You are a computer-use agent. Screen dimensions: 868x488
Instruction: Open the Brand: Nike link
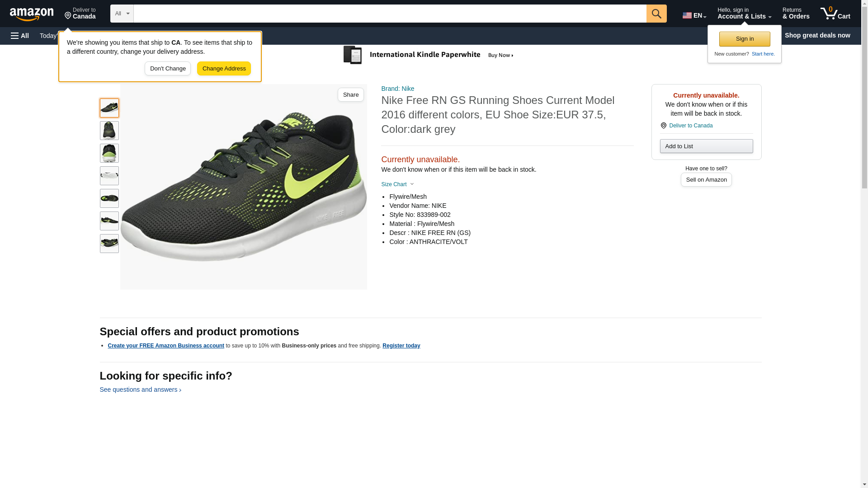click(x=397, y=89)
